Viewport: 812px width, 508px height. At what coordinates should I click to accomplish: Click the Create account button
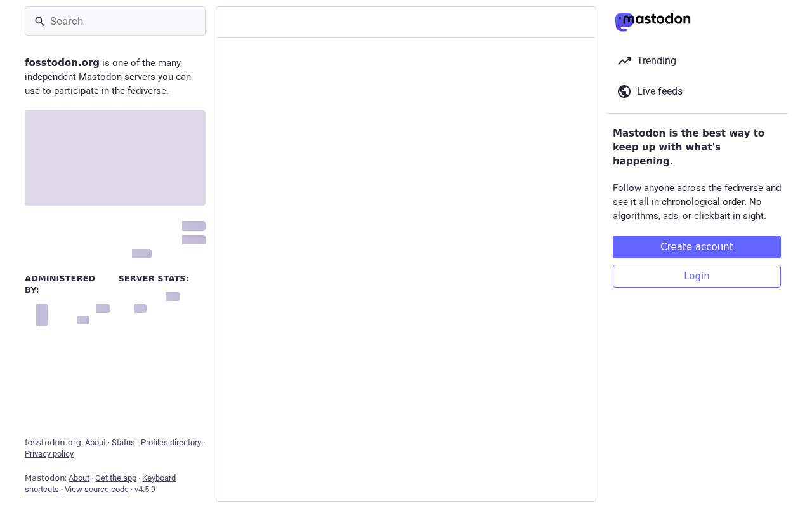(x=697, y=247)
